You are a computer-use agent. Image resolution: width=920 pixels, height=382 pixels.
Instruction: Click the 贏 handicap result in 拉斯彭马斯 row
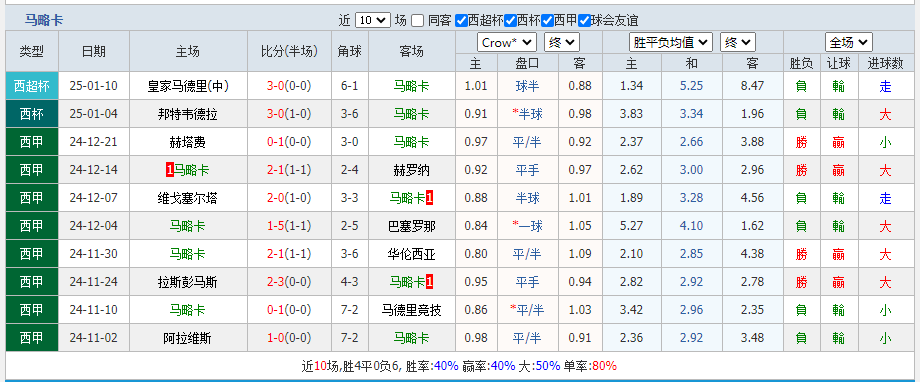pos(838,282)
